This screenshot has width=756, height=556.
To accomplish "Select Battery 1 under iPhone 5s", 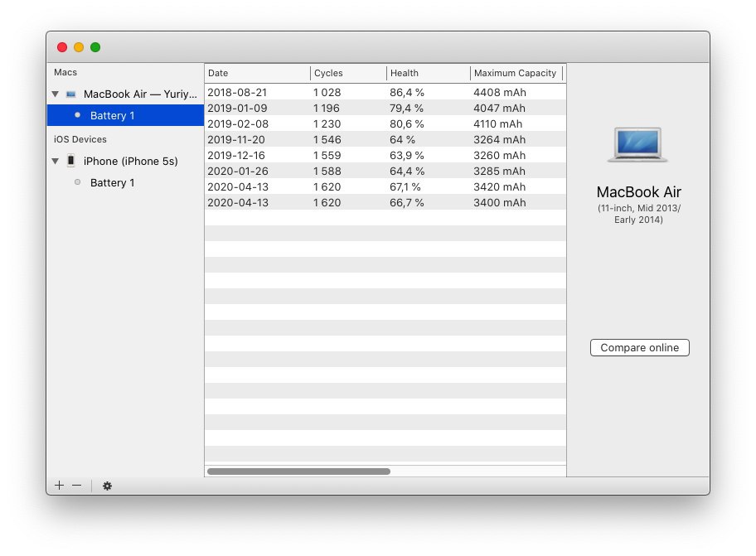I will pos(126,182).
